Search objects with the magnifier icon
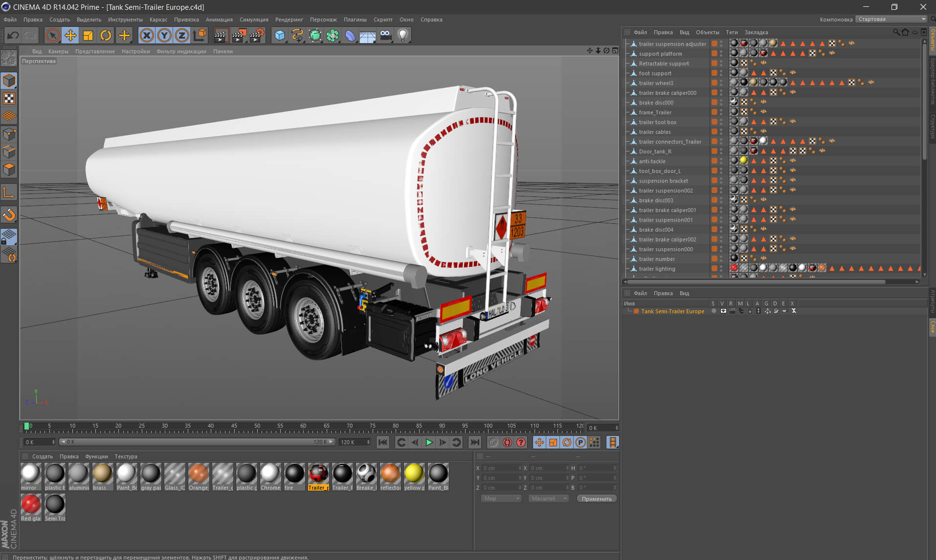Viewport: 936px width, 560px height. tap(896, 32)
